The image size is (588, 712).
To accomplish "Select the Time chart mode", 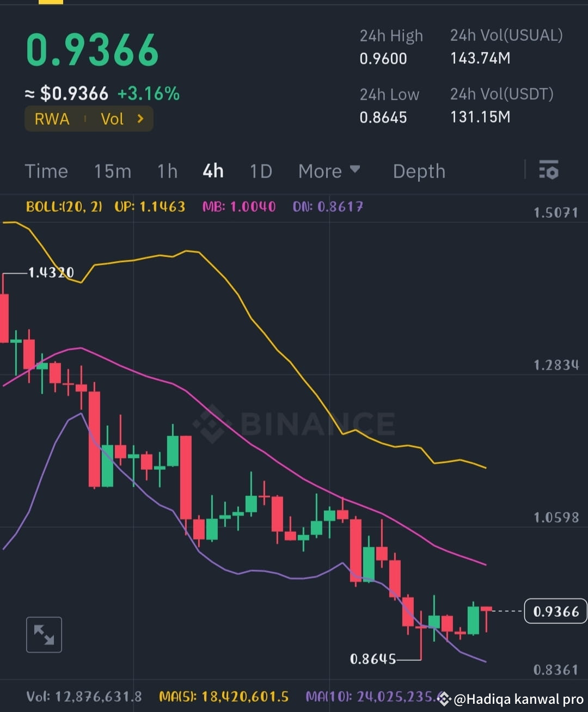I will [x=46, y=171].
